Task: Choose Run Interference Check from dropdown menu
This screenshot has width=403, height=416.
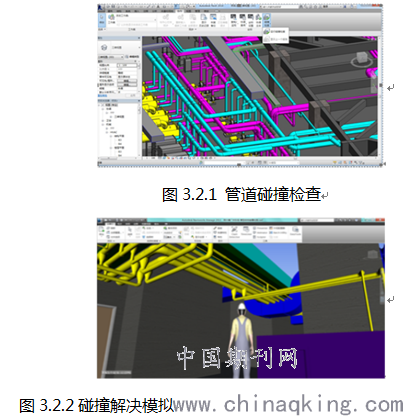Action: (275, 32)
